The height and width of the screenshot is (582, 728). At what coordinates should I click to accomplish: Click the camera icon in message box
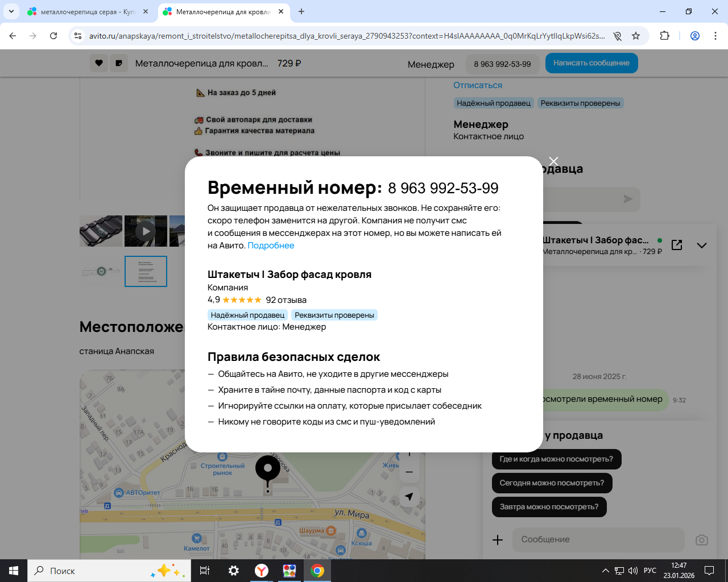[x=702, y=540]
